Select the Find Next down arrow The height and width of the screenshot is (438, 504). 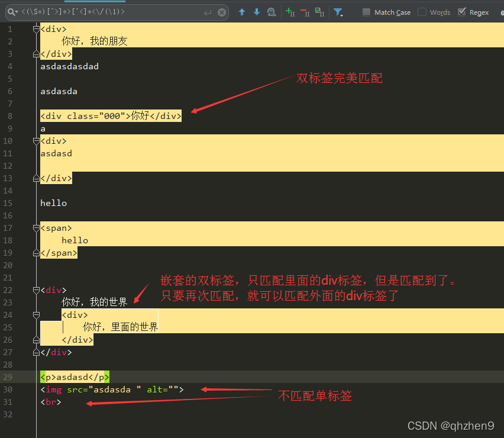tap(256, 12)
